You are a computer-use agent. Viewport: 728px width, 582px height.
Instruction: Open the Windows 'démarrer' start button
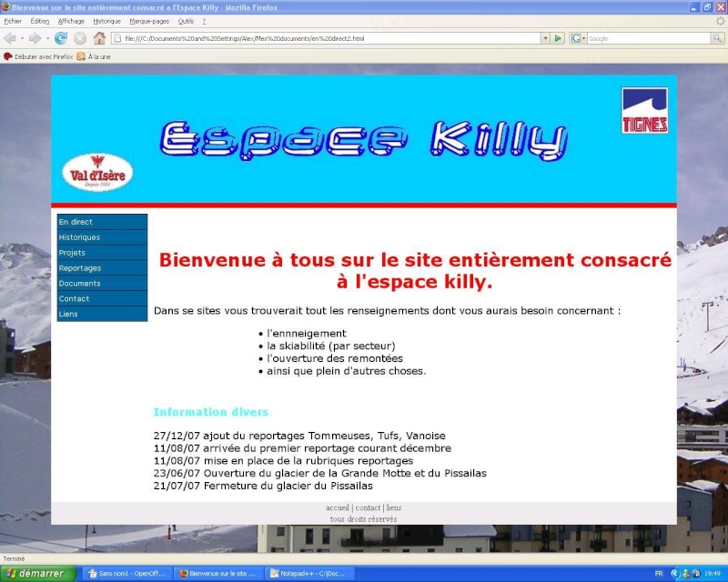(x=38, y=574)
